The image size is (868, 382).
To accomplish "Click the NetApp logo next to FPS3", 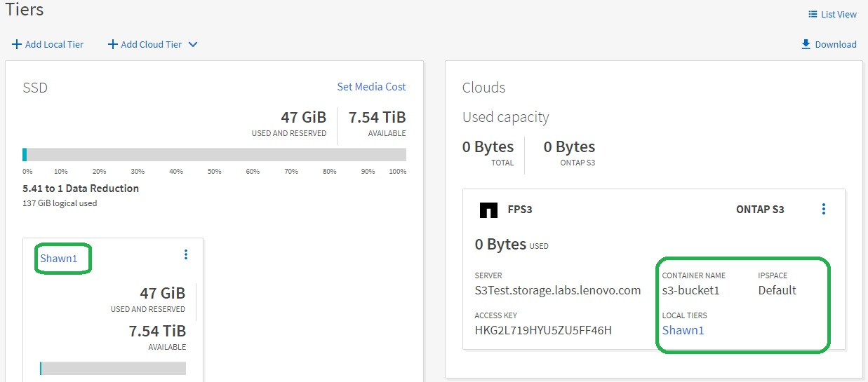I will [x=488, y=210].
